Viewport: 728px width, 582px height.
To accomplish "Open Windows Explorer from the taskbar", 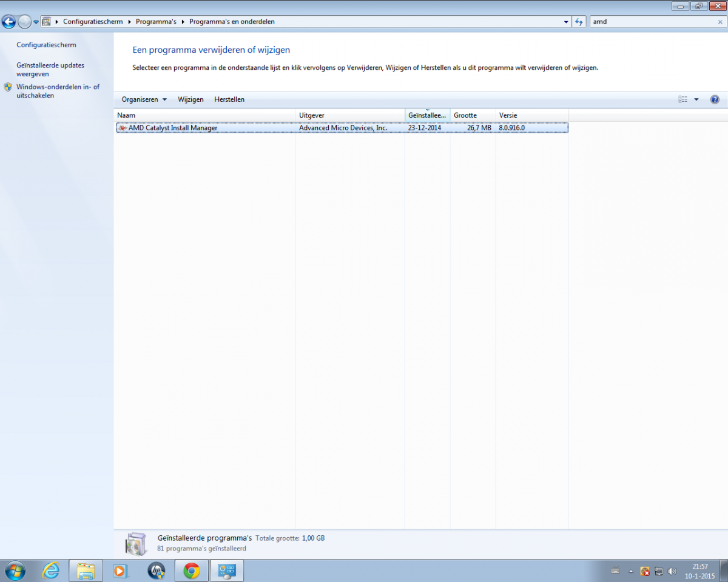I will 86,571.
